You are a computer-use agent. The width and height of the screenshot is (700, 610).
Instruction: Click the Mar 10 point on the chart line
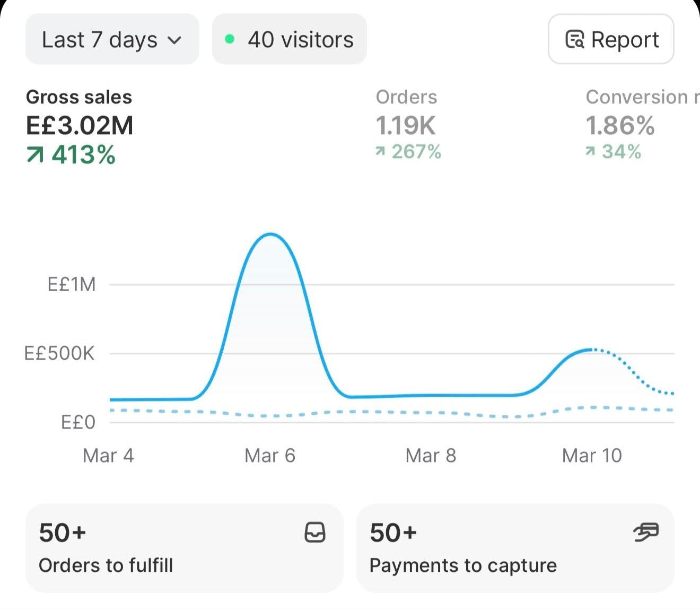coord(590,349)
